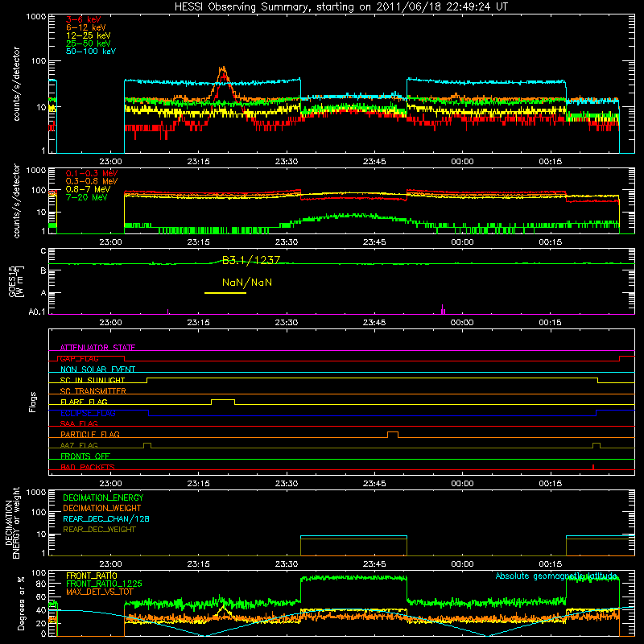The image size is (644, 644).
Task: Click the 7-20 MeV legend label
Action: tap(87, 197)
